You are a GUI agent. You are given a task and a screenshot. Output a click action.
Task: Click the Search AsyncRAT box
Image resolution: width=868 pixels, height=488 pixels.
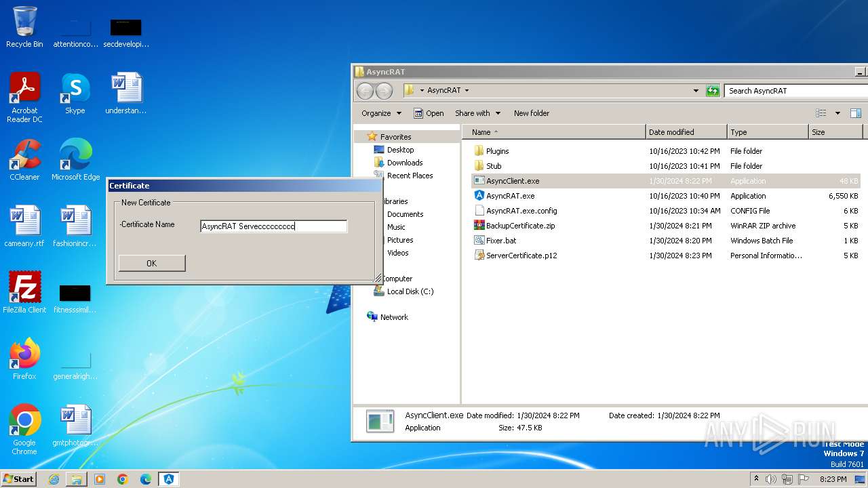(x=795, y=91)
